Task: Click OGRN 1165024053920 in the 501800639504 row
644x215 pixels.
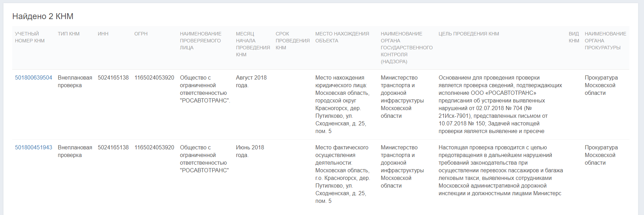Action: [x=154, y=78]
